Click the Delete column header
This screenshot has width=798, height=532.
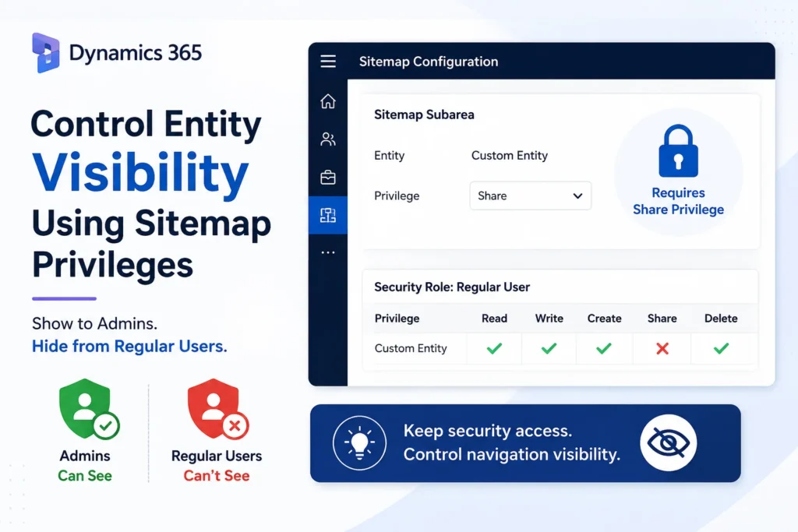click(721, 319)
